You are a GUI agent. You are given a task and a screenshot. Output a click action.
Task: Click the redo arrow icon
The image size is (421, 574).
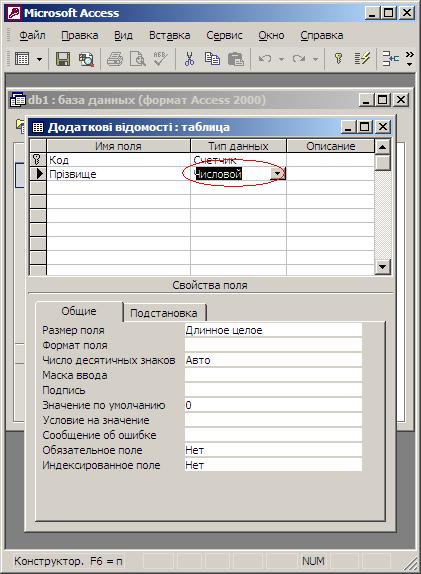tap(299, 59)
